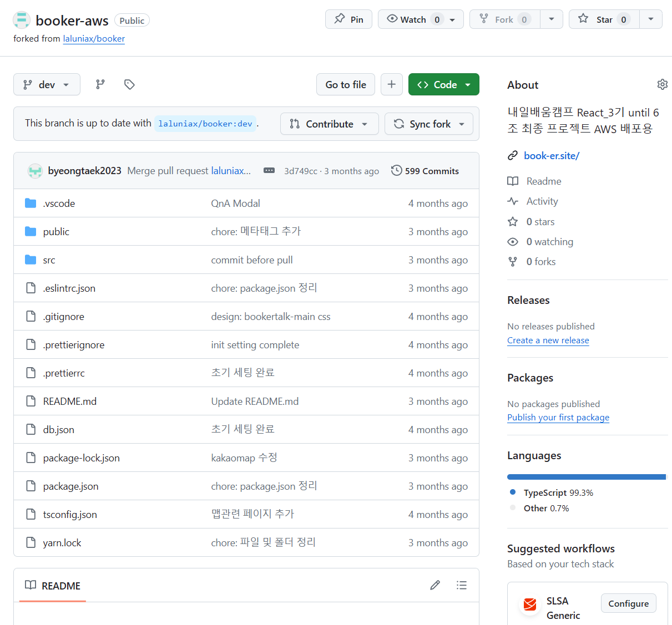Open the package-lock.json file
The width and height of the screenshot is (672, 625).
click(81, 458)
